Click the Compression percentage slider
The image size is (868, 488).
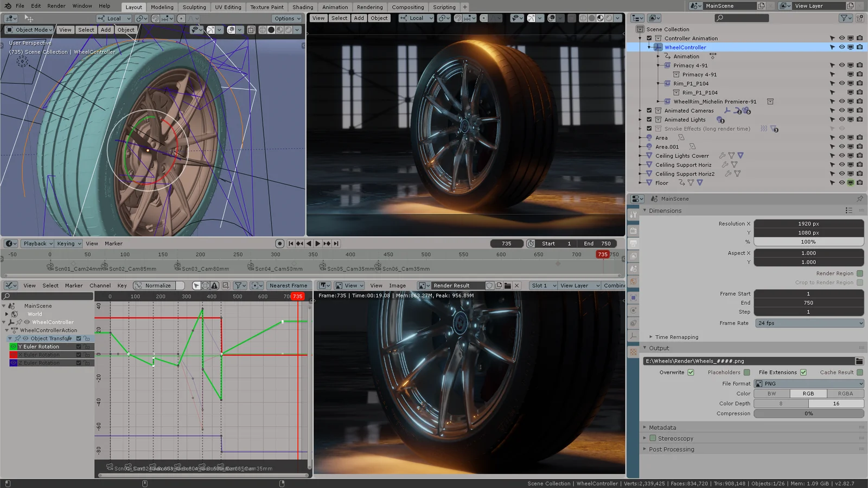(x=808, y=414)
